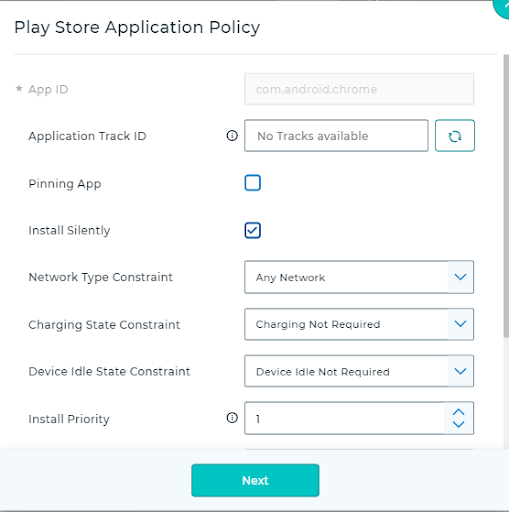Click the Install Priority number field
Viewport: 509px width, 512px height.
pyautogui.click(x=344, y=418)
